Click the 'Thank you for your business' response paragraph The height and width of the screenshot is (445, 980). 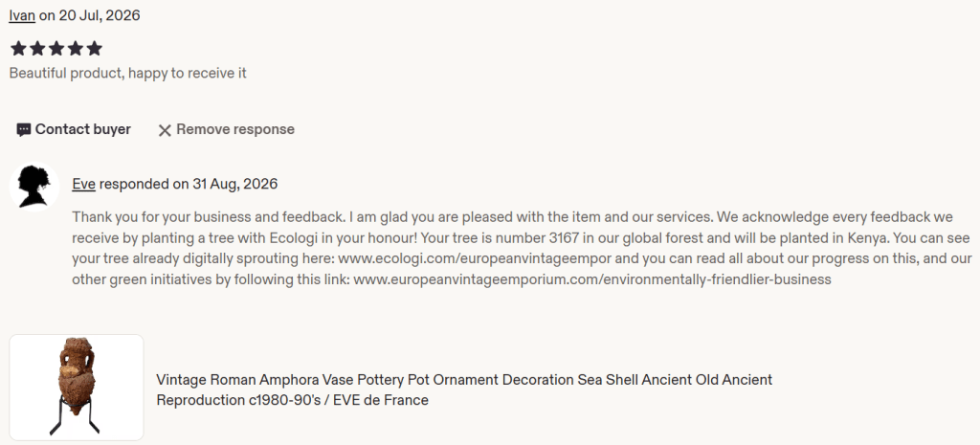click(522, 248)
